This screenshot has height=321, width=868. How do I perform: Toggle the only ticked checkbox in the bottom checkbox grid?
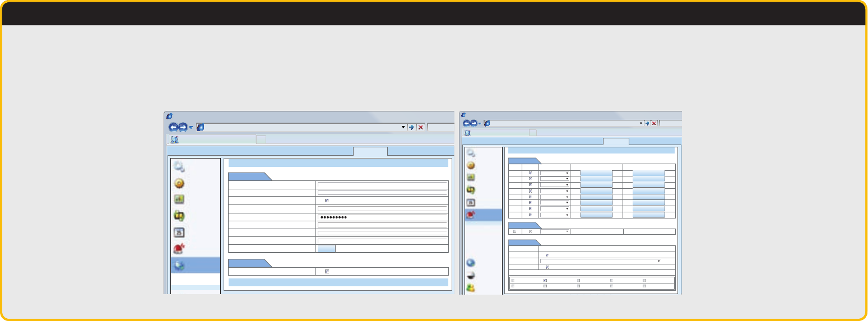(545, 280)
